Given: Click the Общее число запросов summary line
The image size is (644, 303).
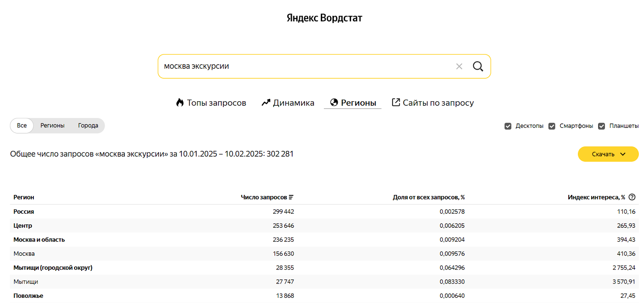Looking at the screenshot, I should pyautogui.click(x=152, y=154).
